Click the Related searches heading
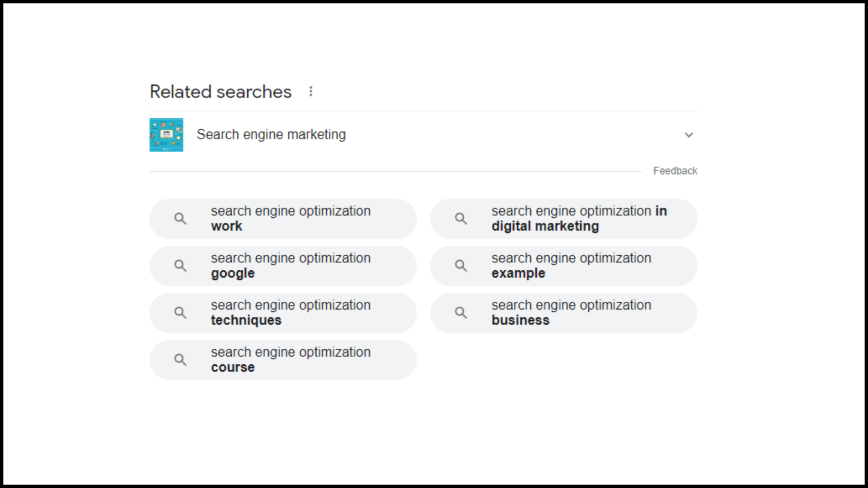868x488 pixels. click(221, 91)
